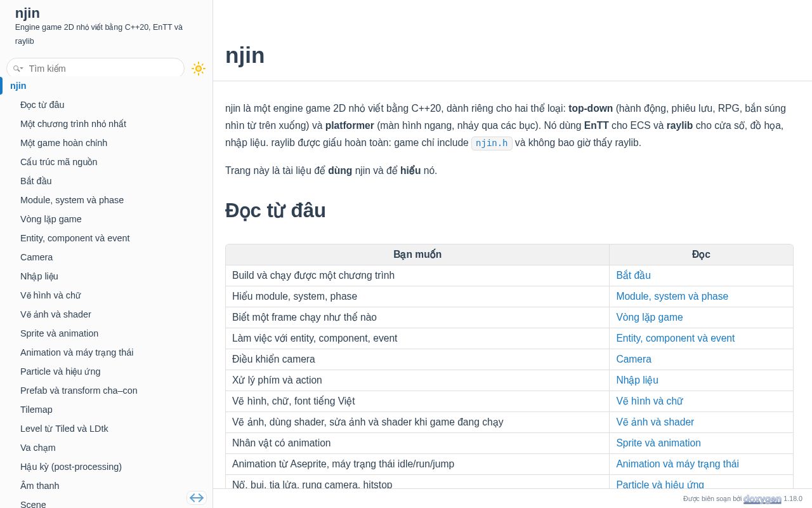Open Một game hoàn chỉnh sidebar entry

[63, 143]
